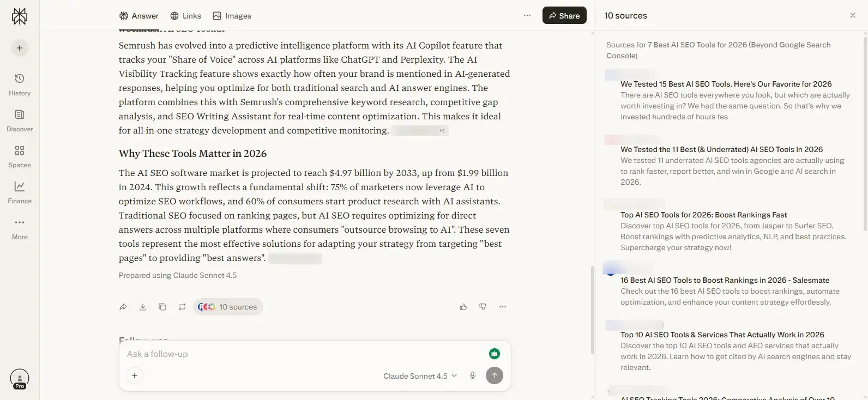868x400 pixels.
Task: Open source "We Tested 15 Best AI SEO Tools"
Action: (726, 84)
